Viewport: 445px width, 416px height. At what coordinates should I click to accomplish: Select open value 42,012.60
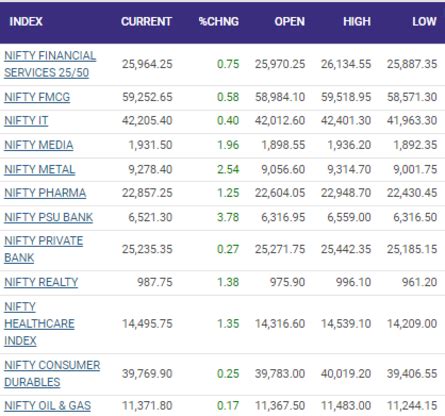[280, 120]
